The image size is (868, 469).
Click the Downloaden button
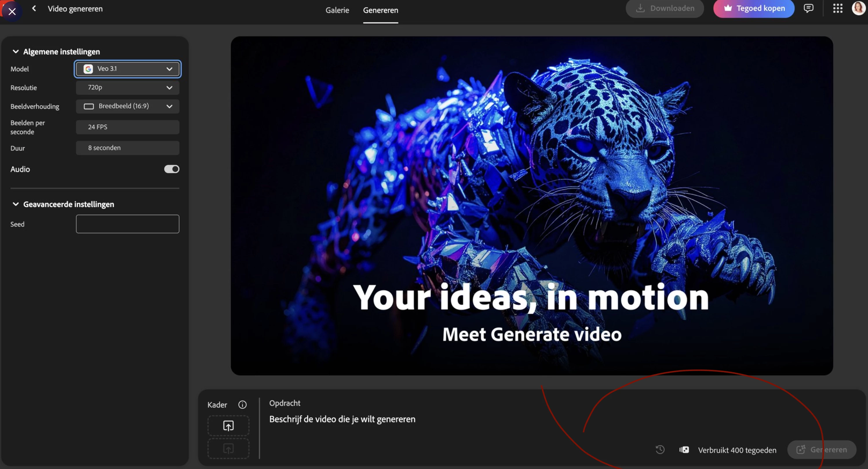(665, 8)
